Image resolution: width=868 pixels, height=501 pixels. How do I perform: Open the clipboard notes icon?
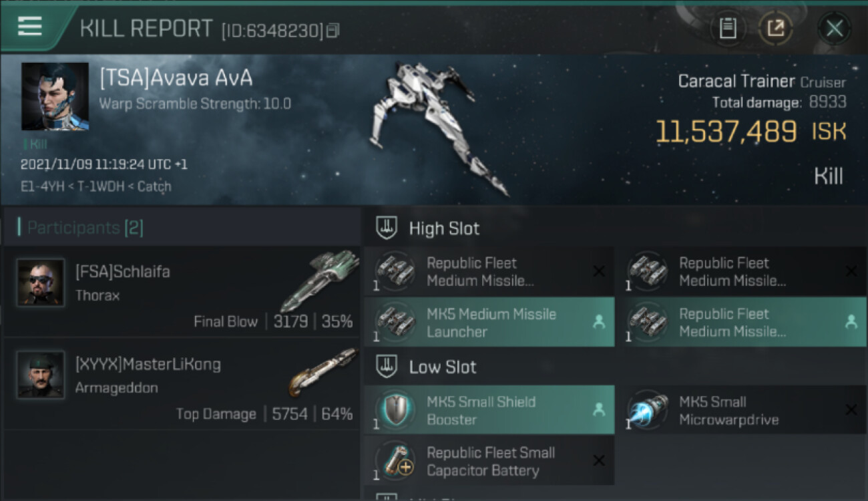click(x=727, y=28)
